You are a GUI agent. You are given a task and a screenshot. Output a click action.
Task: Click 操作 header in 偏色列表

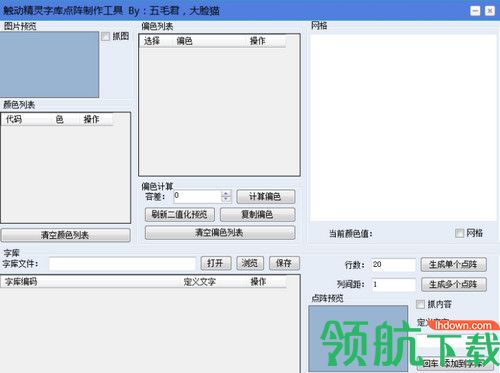coord(265,41)
